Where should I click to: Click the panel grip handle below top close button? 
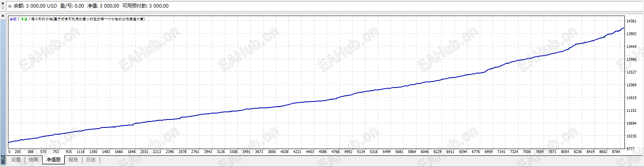pyautogui.click(x=3, y=8)
